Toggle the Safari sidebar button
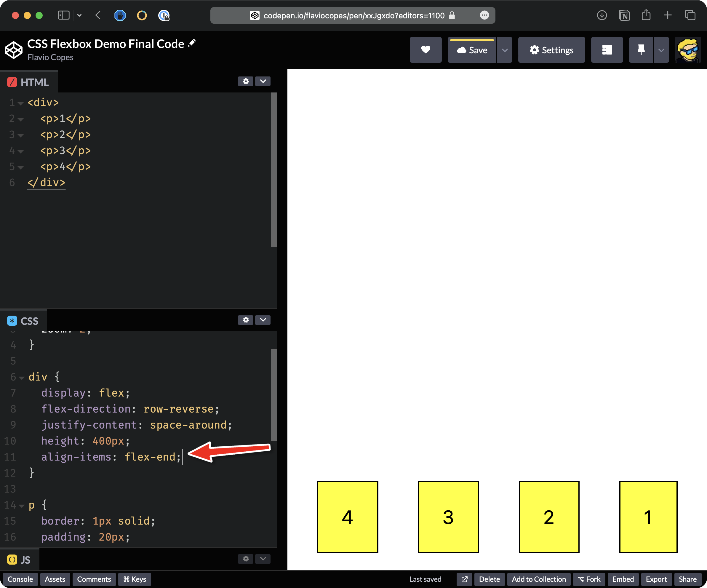Image resolution: width=707 pixels, height=588 pixels. (x=64, y=15)
